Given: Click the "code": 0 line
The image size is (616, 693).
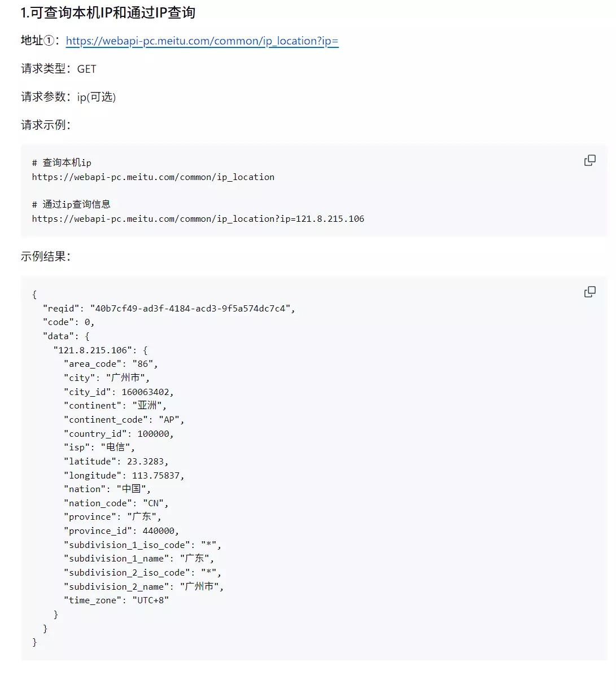Looking at the screenshot, I should pos(69,322).
